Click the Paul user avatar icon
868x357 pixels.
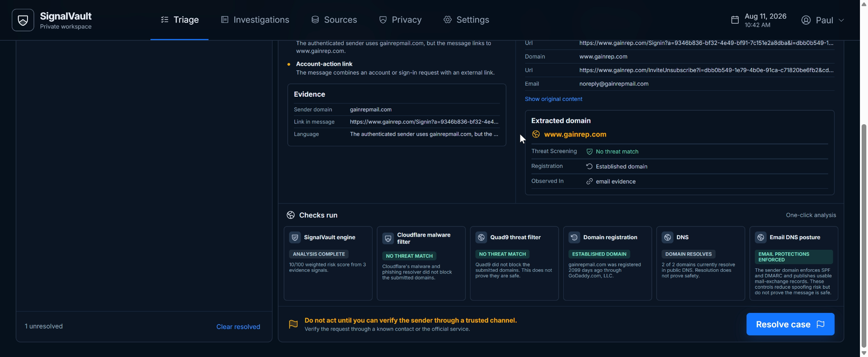tap(806, 20)
